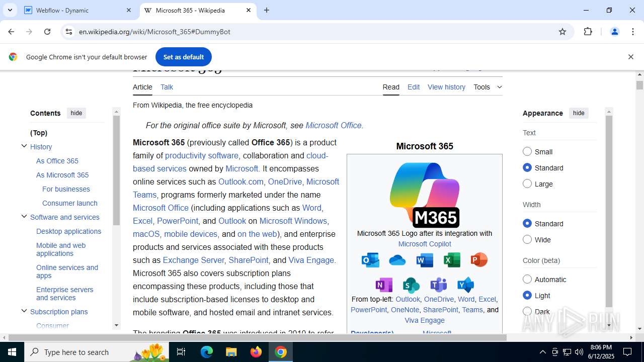Click the Excel icon in the infobox

tap(452, 260)
